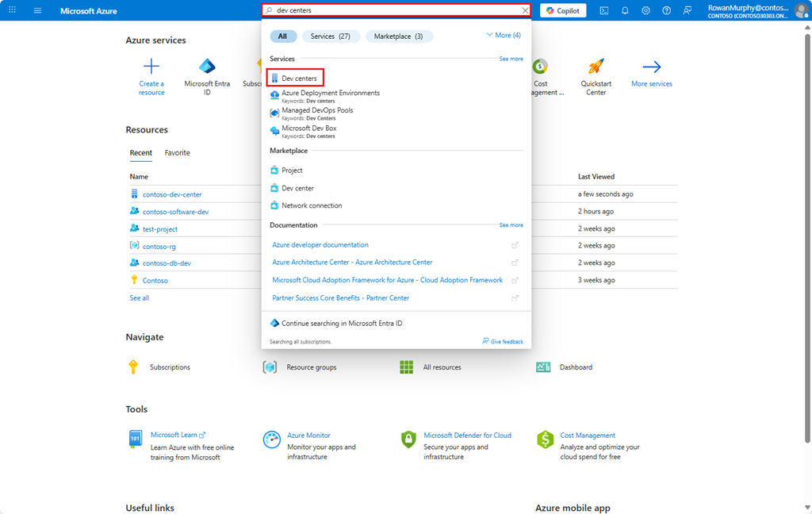Image resolution: width=812 pixels, height=514 pixels.
Task: Expand the More (4) filter options
Action: pyautogui.click(x=504, y=35)
